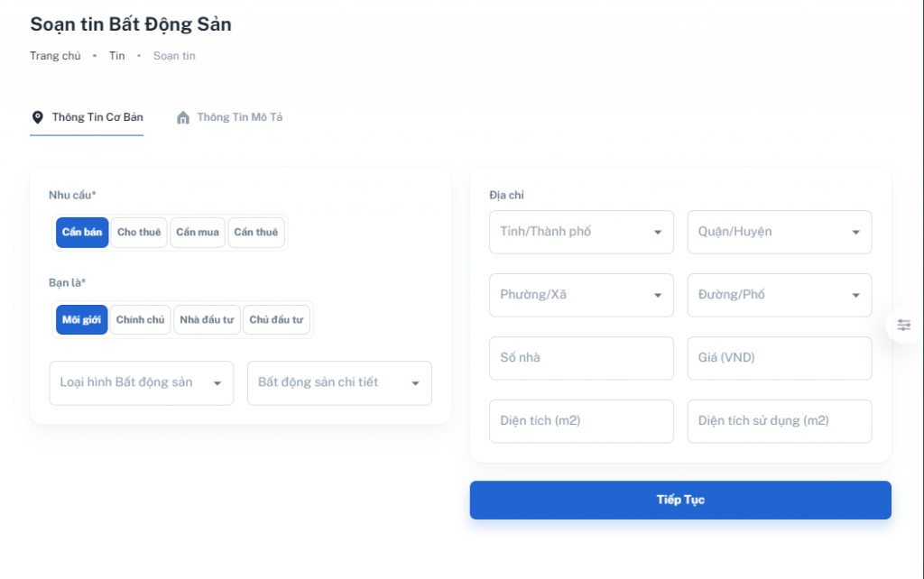The image size is (924, 579).
Task: Go to Trang chủ breadcrumb link
Action: (x=55, y=56)
